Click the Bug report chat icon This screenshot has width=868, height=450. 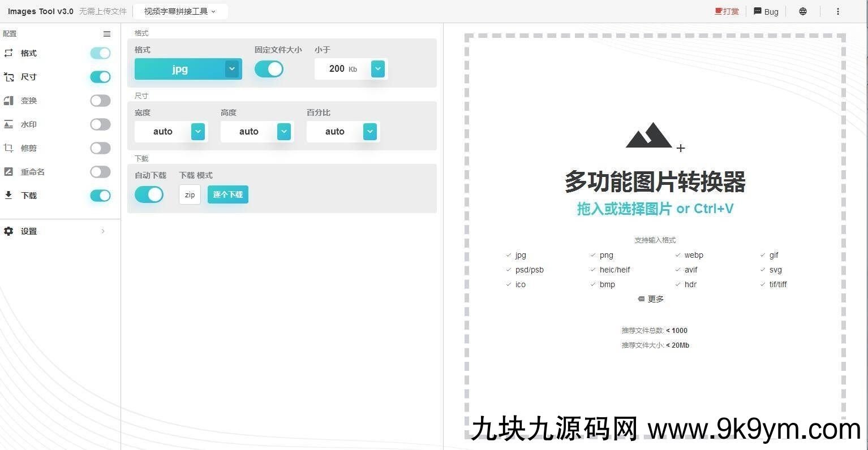click(758, 11)
